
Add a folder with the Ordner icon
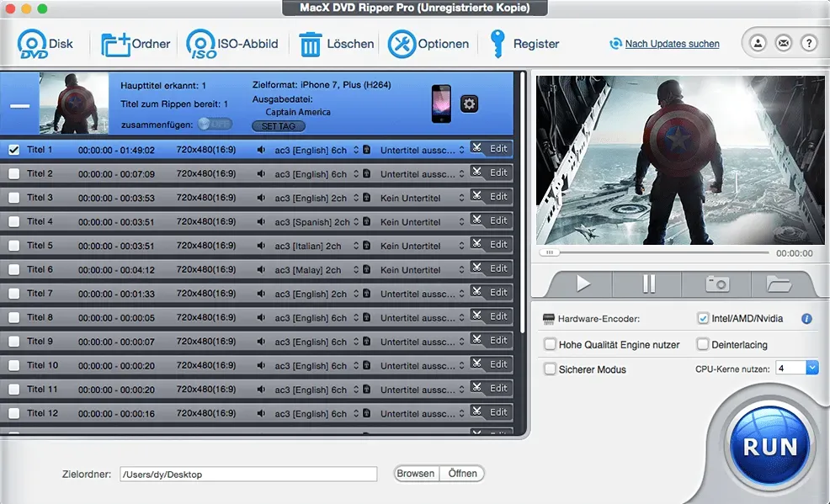coord(115,45)
